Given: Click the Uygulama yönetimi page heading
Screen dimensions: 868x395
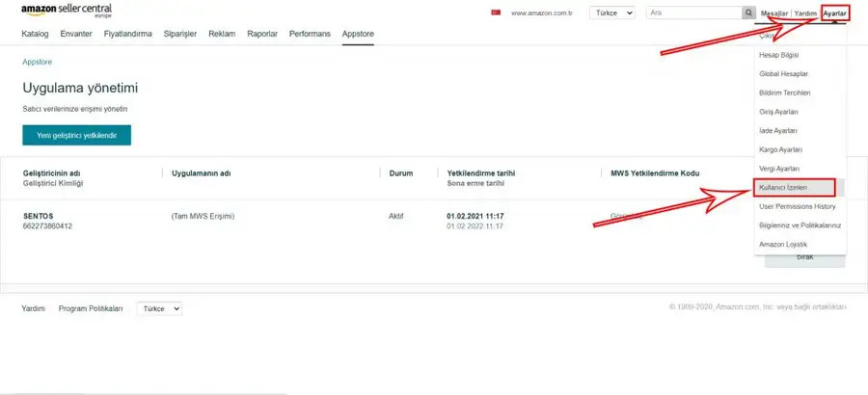Looking at the screenshot, I should pyautogui.click(x=80, y=88).
